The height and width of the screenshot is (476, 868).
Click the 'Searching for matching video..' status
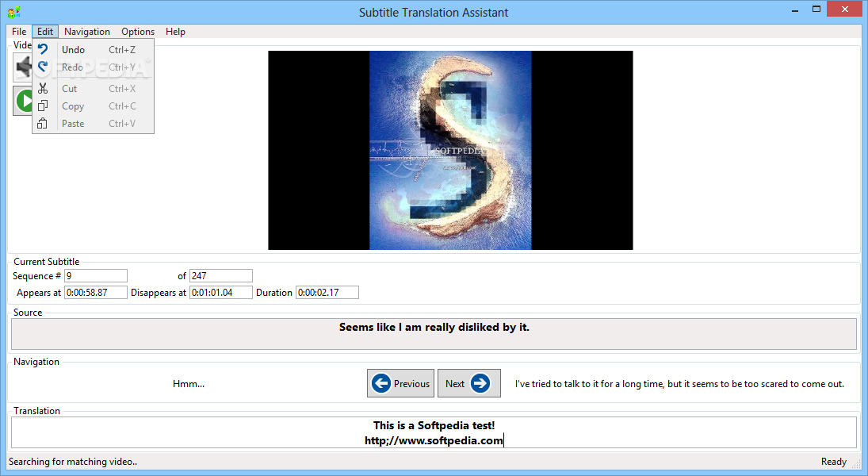(73, 462)
